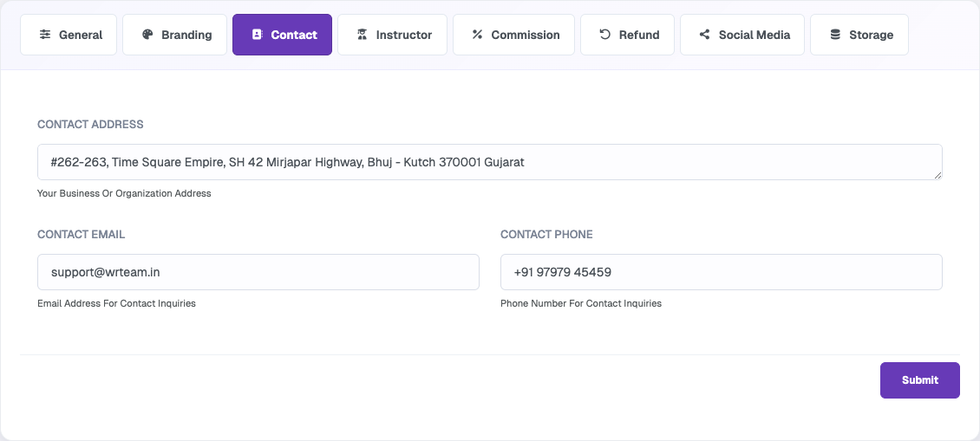The height and width of the screenshot is (441, 980).
Task: Click the percent icon on Commission tab
Action: [x=477, y=35]
